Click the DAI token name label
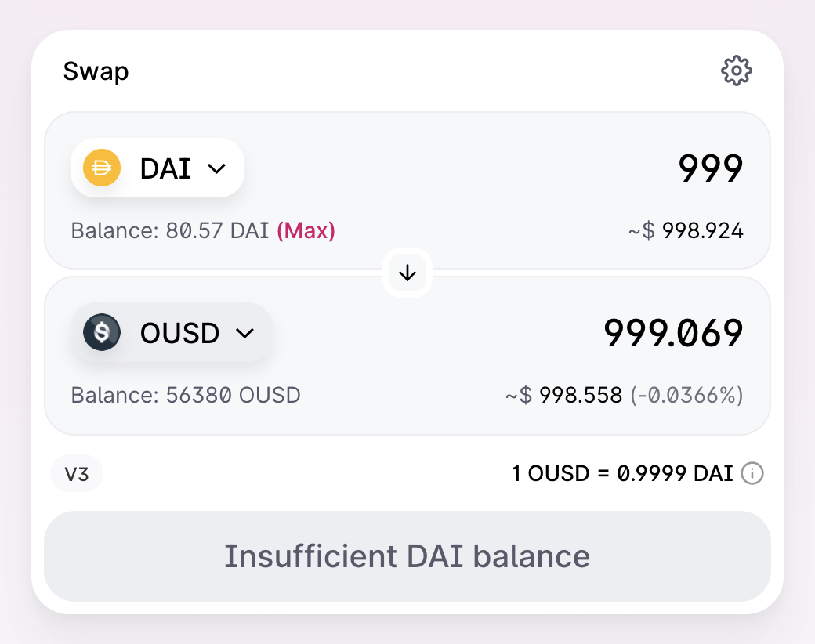The image size is (815, 644). pyautogui.click(x=165, y=168)
